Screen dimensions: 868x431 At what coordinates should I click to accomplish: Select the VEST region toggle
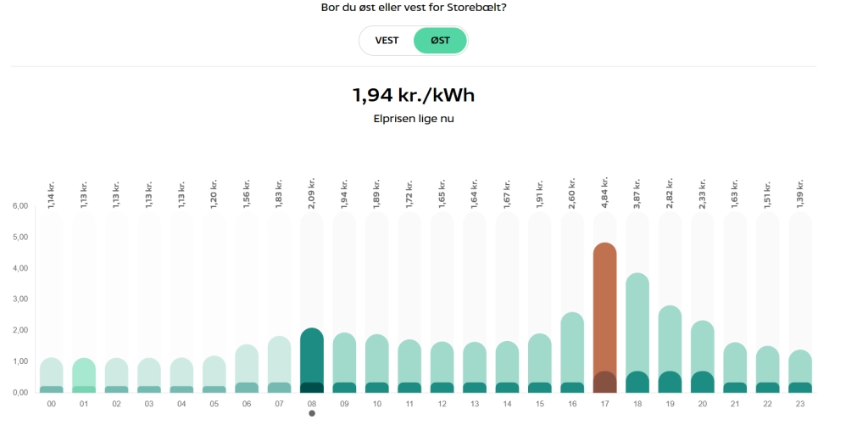point(387,41)
